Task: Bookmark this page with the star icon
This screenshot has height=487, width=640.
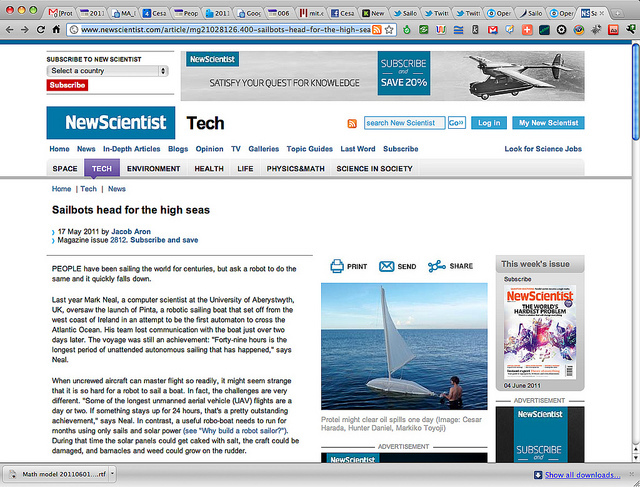Action: coord(389,29)
